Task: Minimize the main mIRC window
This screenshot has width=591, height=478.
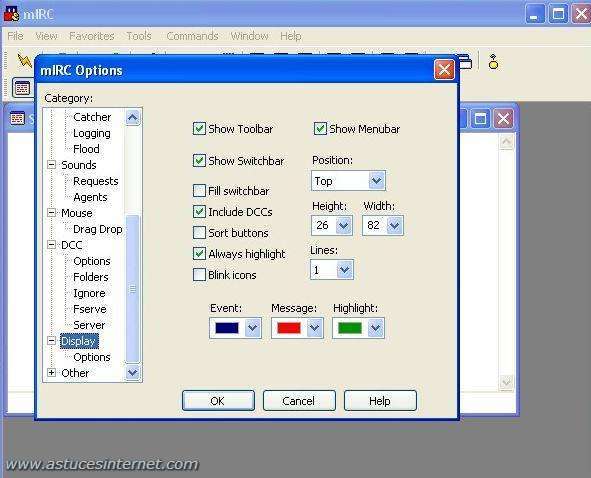Action: point(534,14)
